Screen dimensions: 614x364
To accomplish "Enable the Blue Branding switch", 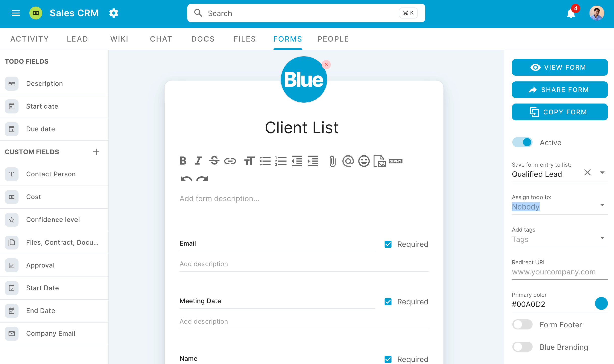I will click(x=522, y=347).
